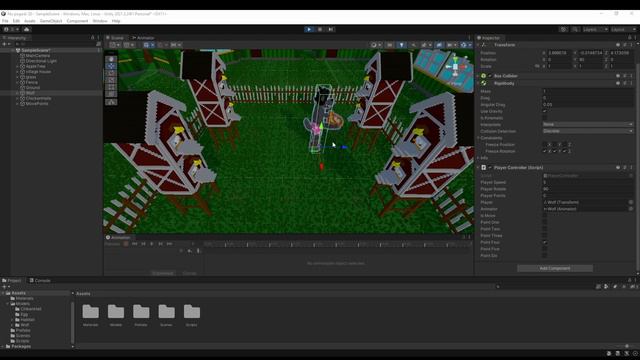Screen dimensions: 640x360
Task: Open the GameObject menu
Action: pyautogui.click(x=51, y=21)
